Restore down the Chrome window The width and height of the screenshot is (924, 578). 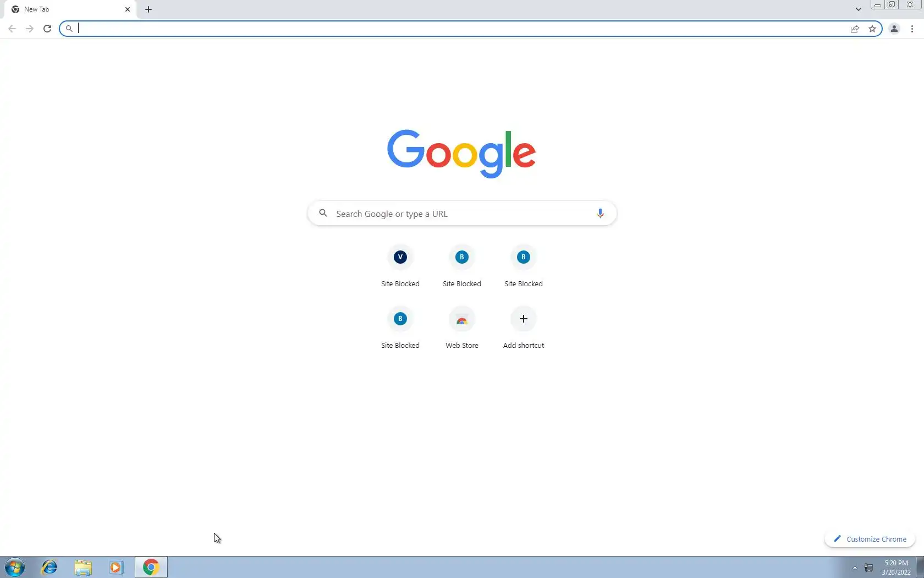click(x=892, y=5)
